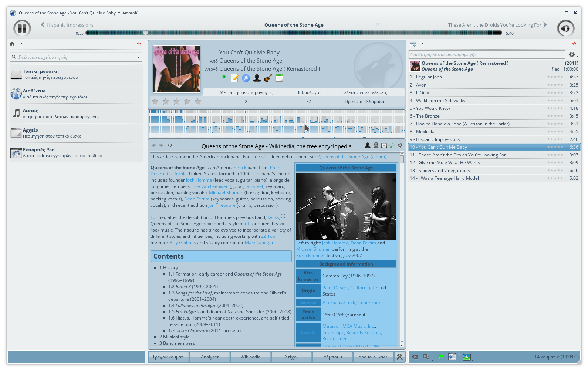Go back in the Wikipedia applet

(153, 145)
